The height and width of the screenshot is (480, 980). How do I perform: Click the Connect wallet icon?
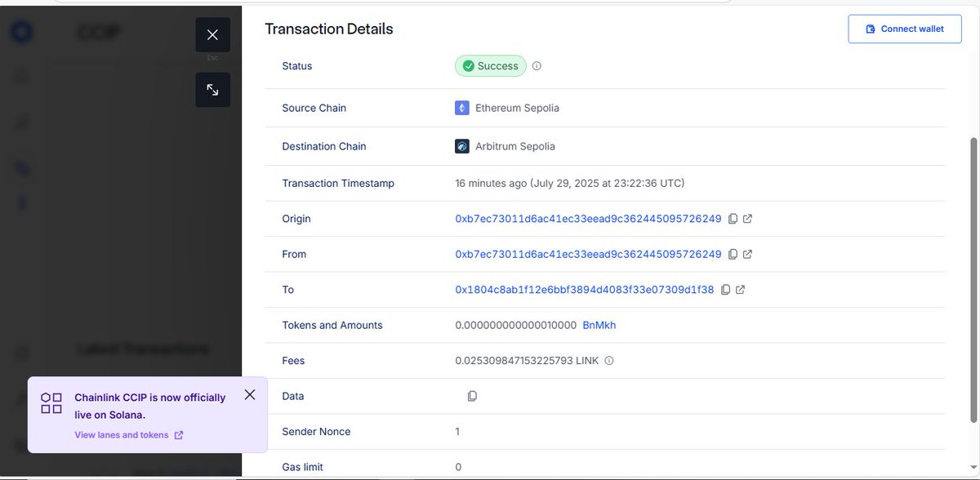click(x=871, y=29)
